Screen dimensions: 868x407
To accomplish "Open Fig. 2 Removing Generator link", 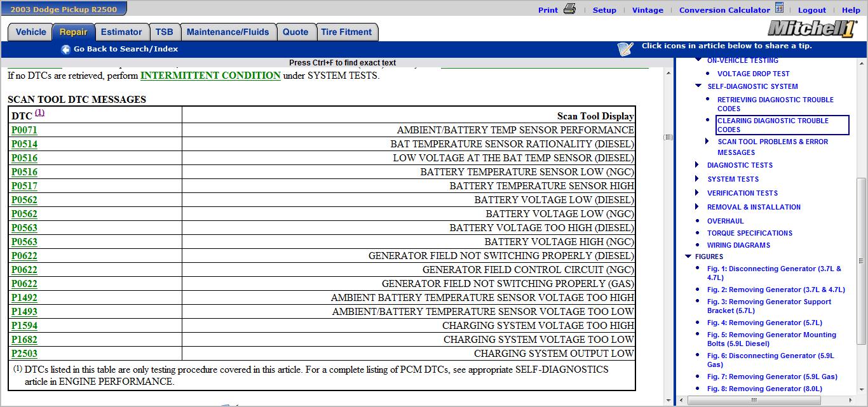I will pos(776,290).
